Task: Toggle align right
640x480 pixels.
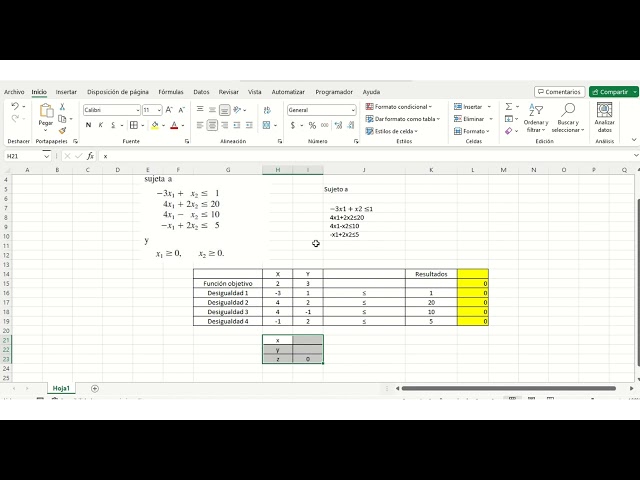Action: pyautogui.click(x=224, y=125)
